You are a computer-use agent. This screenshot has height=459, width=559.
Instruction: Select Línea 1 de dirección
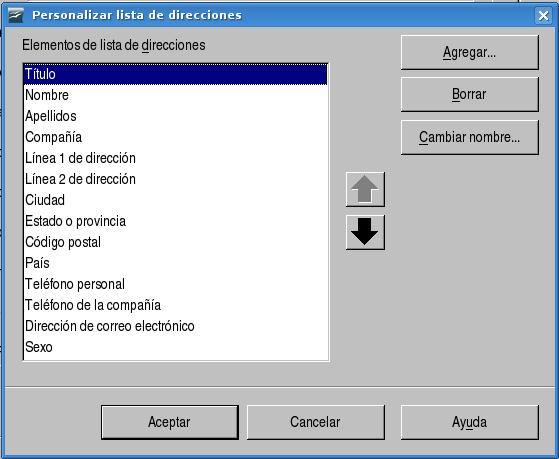pos(175,158)
